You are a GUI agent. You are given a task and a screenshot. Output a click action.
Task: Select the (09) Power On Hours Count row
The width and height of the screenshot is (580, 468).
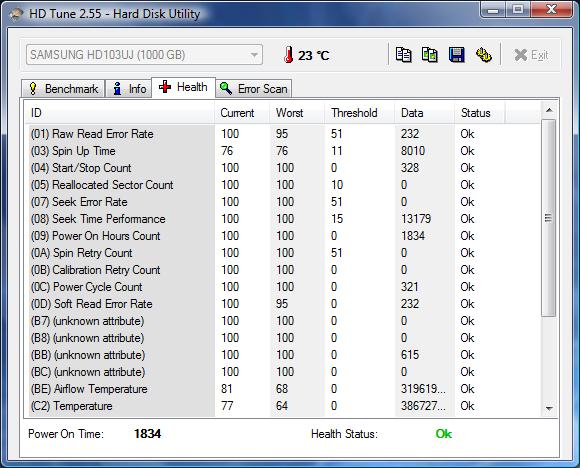[283, 236]
